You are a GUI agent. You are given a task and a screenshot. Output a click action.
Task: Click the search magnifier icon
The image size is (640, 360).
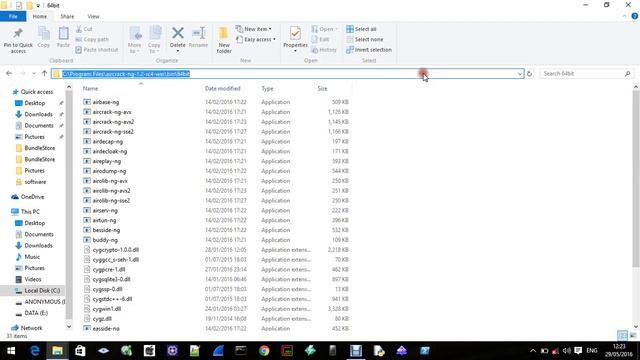627,74
